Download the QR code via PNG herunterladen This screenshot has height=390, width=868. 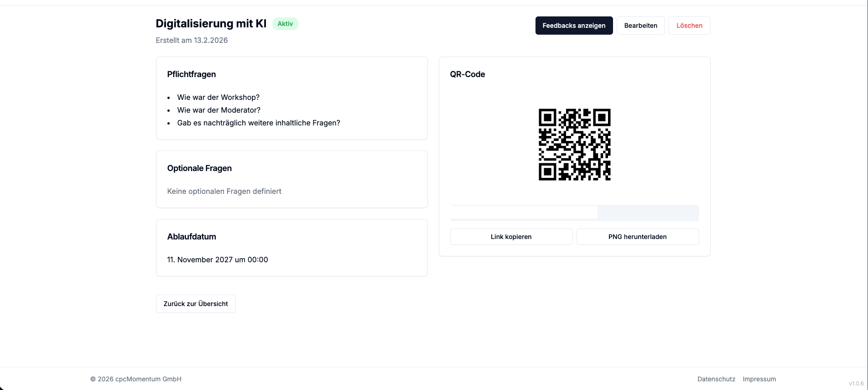(637, 236)
